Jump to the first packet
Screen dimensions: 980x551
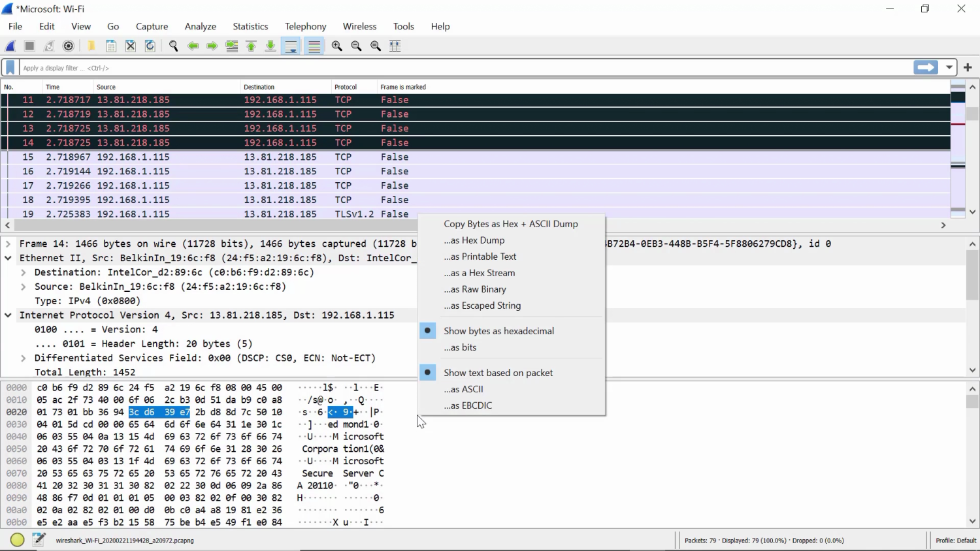point(252,46)
